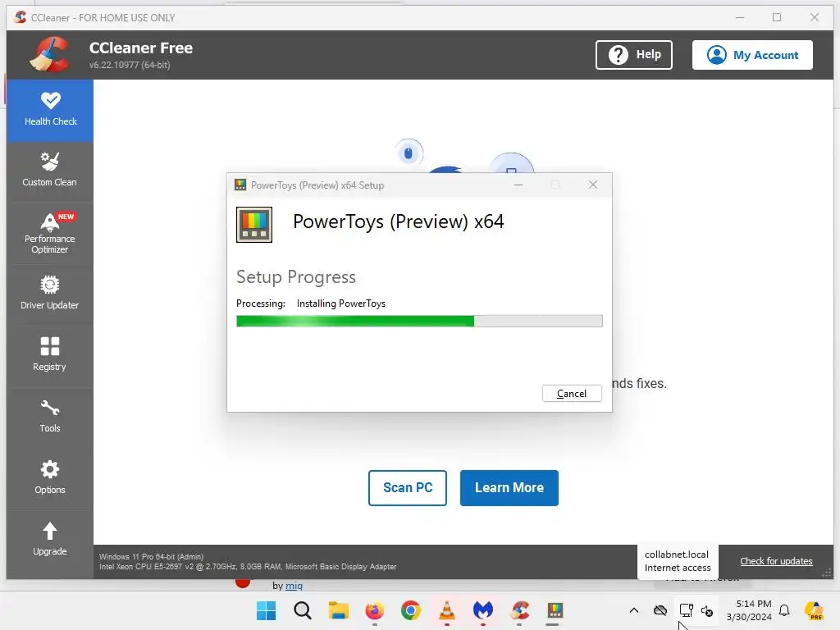The image size is (840, 630).
Task: Click the "Setup Progress" heading
Action: coord(295,277)
